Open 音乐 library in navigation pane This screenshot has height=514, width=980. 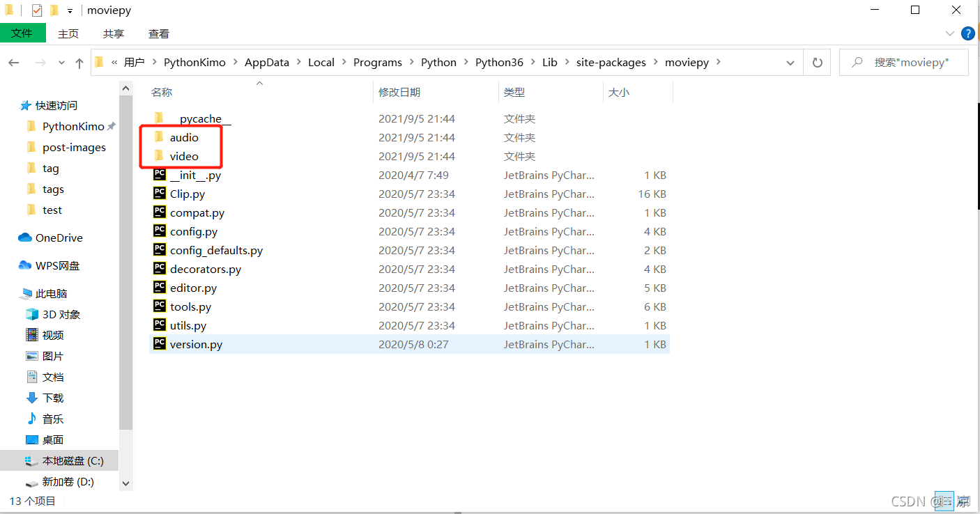coord(53,419)
